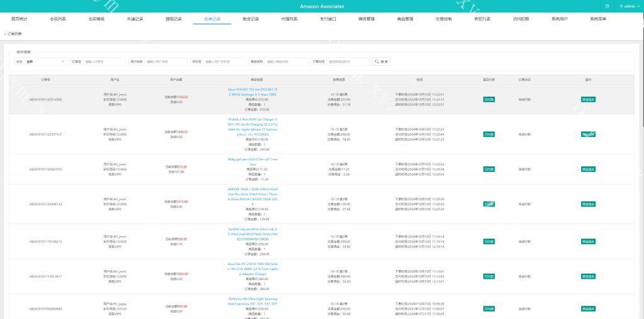The width and height of the screenshot is (644, 319).
Task: Click 资金流水 for the Asus Eee-PC order
Action: tap(588, 276)
